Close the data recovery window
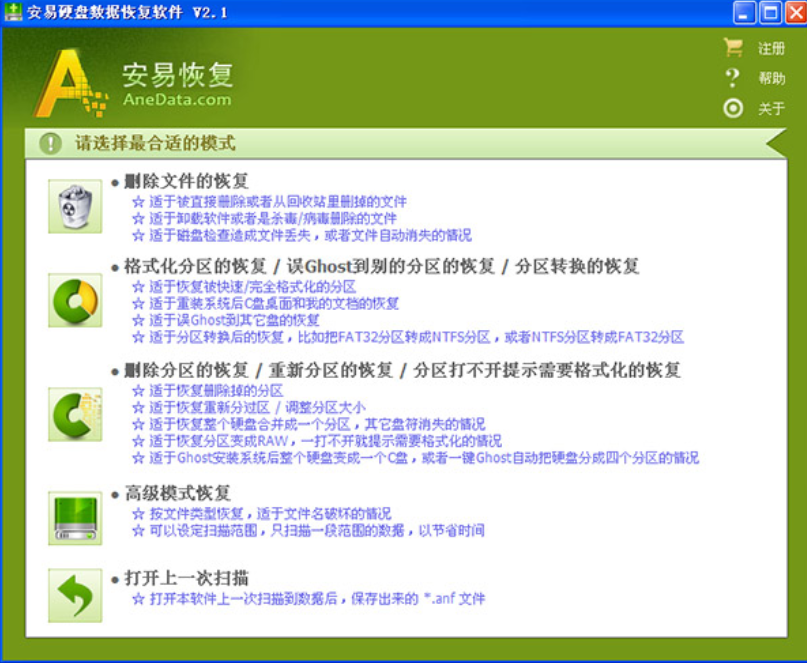This screenshot has height=663, width=807. tap(795, 13)
